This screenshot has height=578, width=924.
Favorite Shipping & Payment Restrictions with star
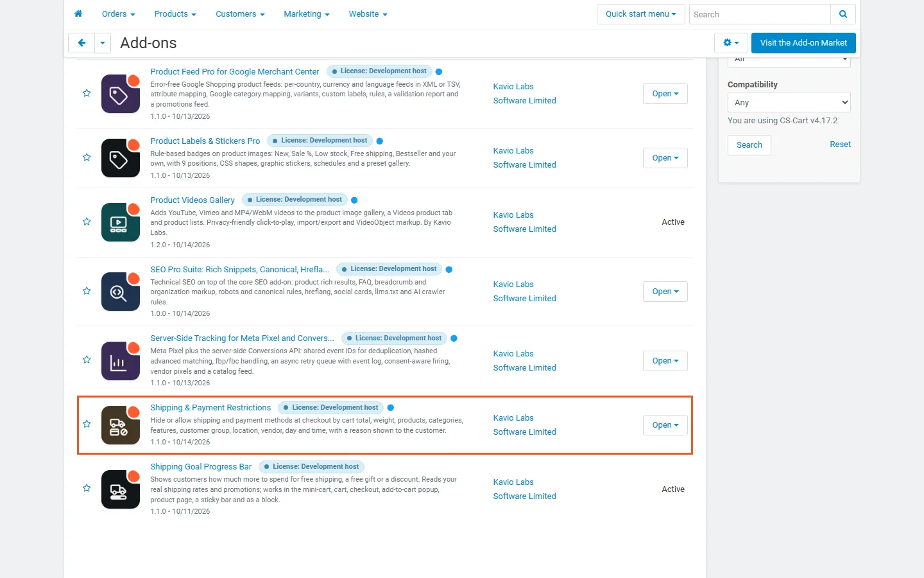tap(87, 424)
